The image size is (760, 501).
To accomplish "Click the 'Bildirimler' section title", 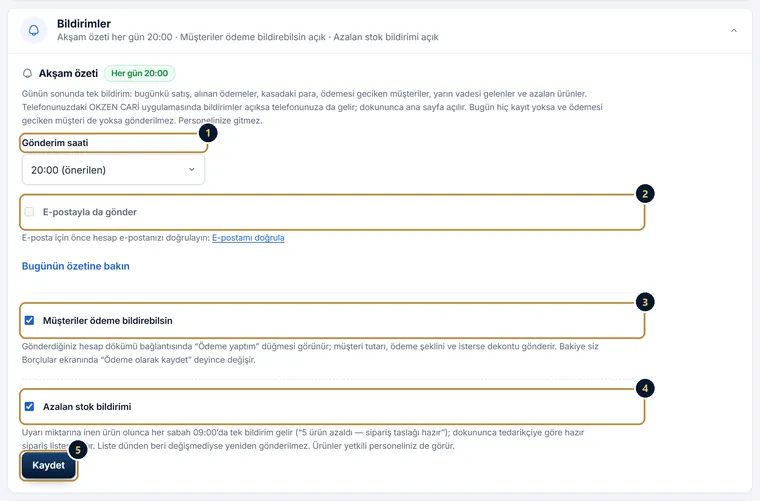I will (x=84, y=24).
